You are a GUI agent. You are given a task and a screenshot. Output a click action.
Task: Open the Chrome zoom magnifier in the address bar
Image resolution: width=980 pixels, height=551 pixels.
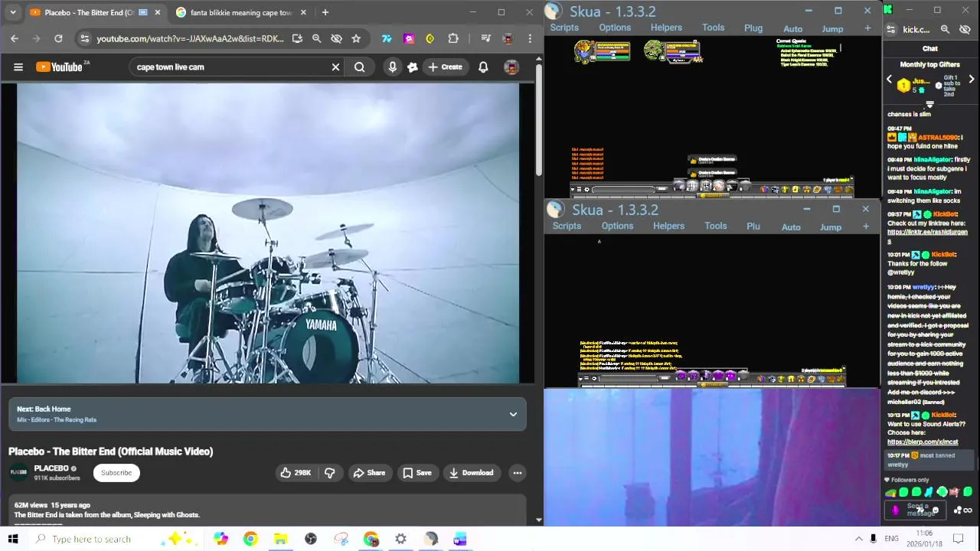click(x=316, y=38)
